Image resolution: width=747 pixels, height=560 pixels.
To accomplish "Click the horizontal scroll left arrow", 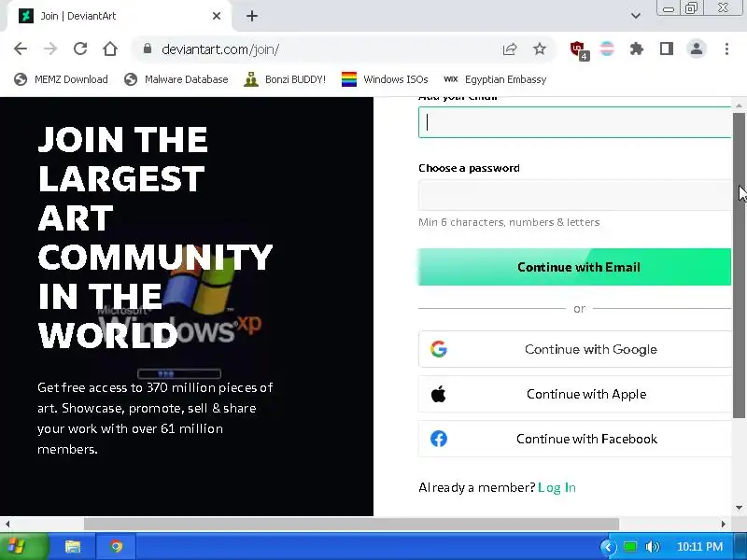I will 7,524.
